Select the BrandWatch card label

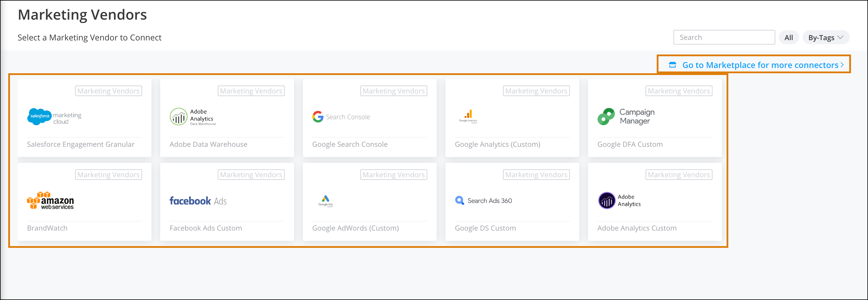pos(47,228)
